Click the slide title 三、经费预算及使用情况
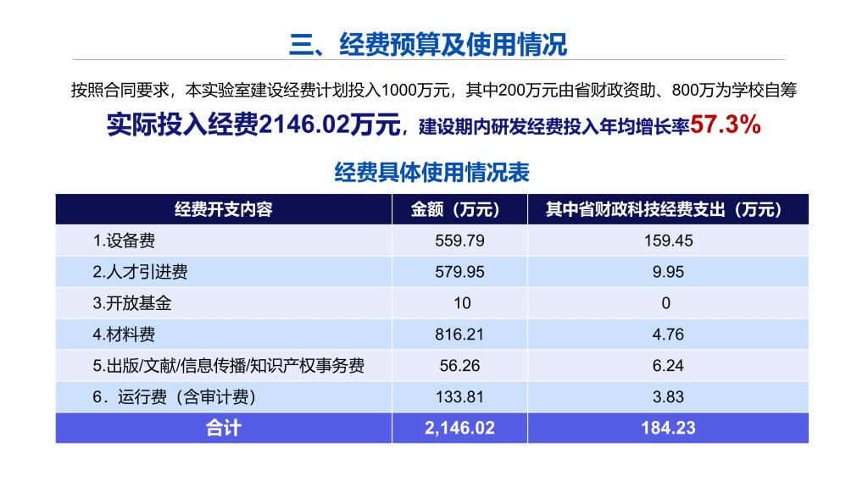868x487 pixels. click(x=428, y=43)
